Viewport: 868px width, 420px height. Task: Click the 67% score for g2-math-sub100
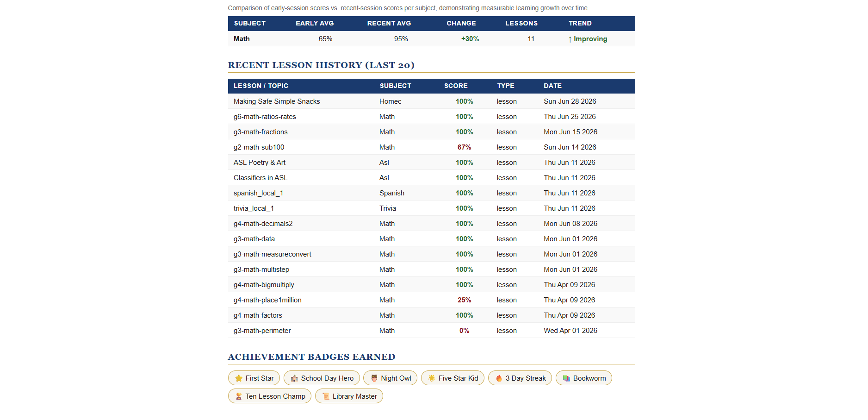[x=464, y=147]
